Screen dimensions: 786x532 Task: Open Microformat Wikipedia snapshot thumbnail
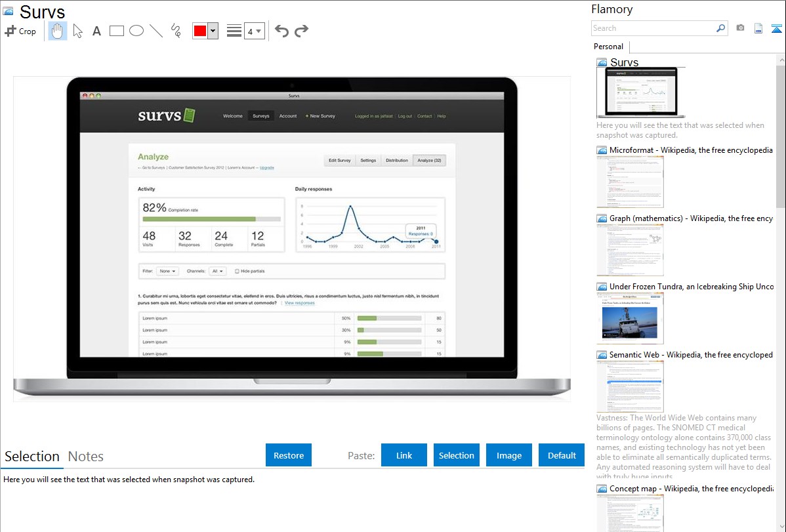[x=630, y=182]
